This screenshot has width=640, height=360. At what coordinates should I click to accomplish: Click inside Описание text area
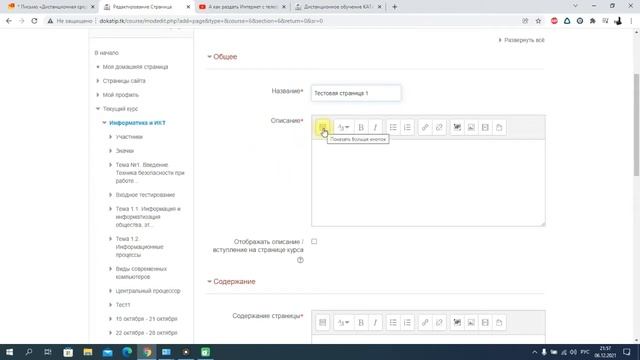point(428,182)
